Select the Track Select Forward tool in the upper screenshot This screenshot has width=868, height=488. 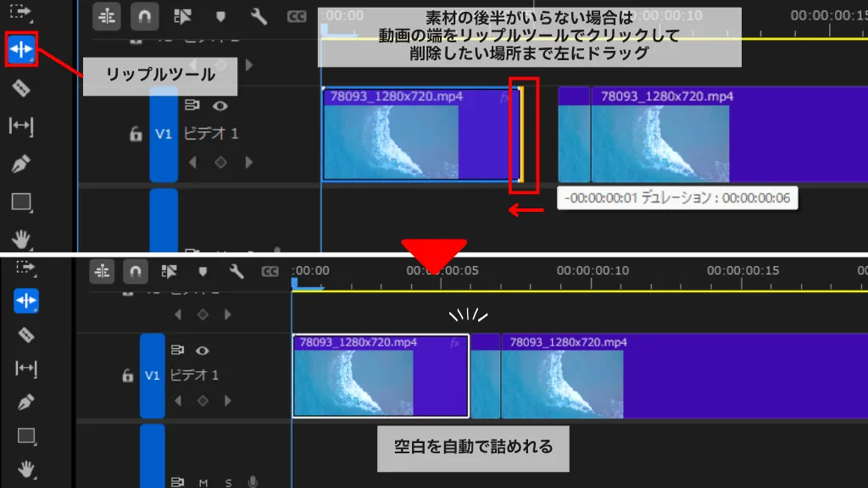coord(21,12)
